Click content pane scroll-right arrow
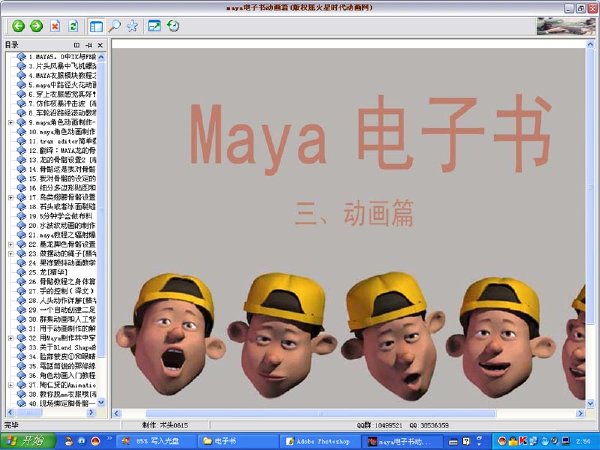The image size is (600, 450). [x=580, y=413]
